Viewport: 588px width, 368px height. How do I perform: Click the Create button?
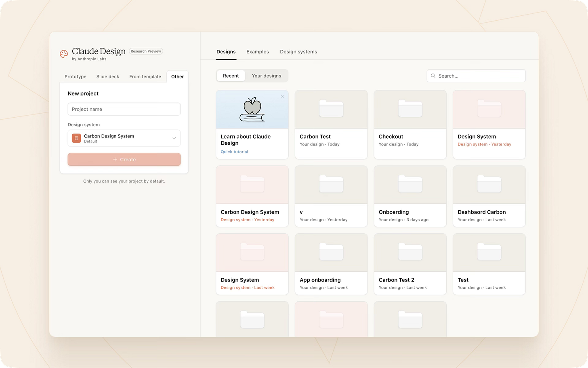coord(124,159)
